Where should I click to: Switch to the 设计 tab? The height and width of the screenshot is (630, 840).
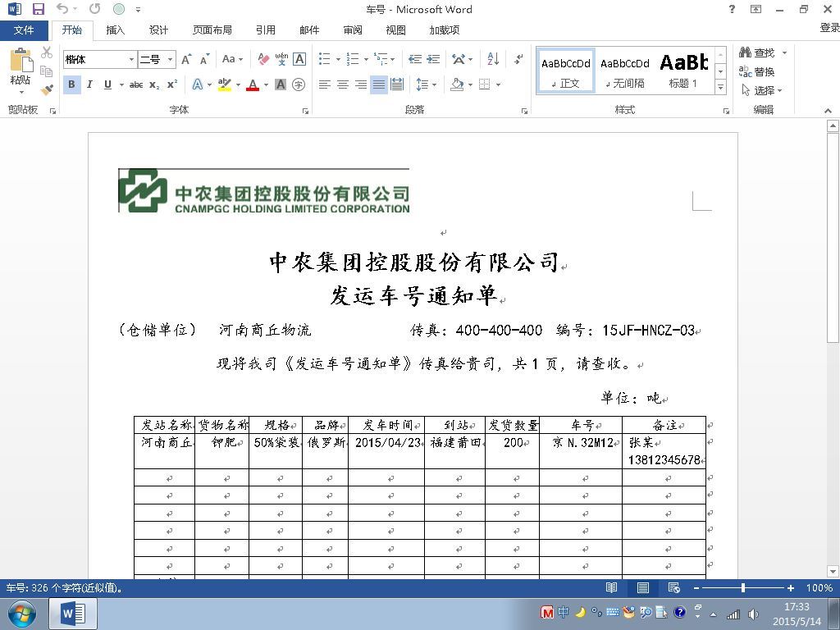click(158, 30)
